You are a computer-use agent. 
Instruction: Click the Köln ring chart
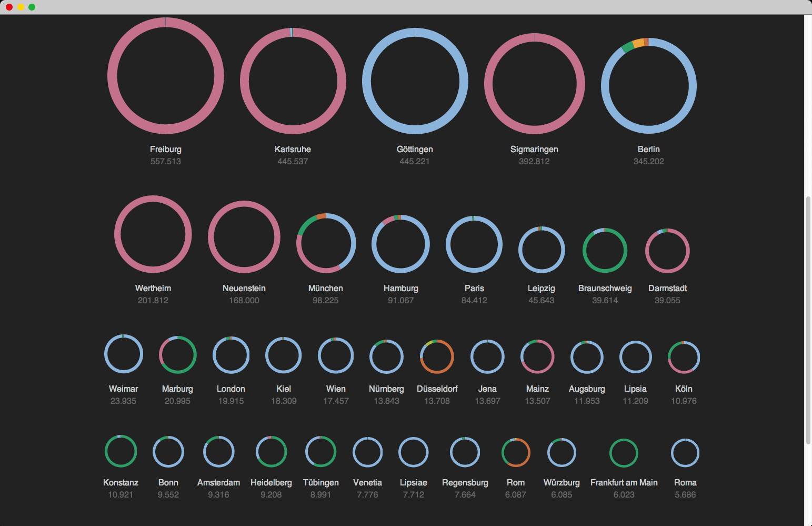click(x=684, y=358)
